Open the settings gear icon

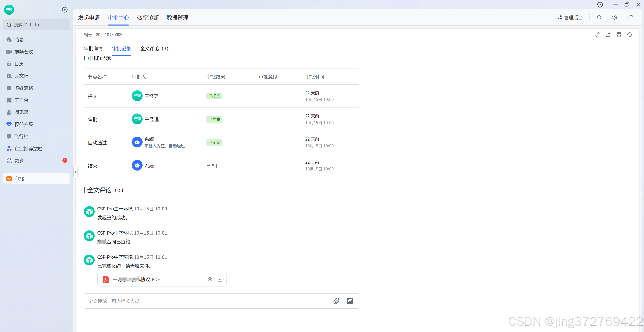pyautogui.click(x=614, y=17)
